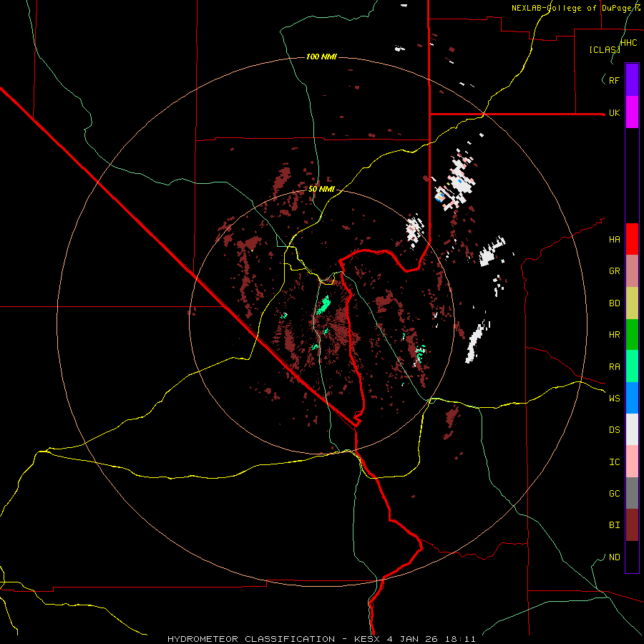This screenshot has width=644, height=644.
Task: Click the ND black legend swatch
Action: [632, 557]
